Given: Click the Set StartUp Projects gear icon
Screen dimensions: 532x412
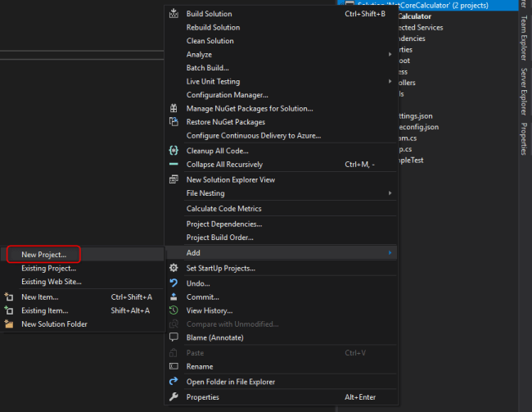Looking at the screenshot, I should pyautogui.click(x=174, y=268).
